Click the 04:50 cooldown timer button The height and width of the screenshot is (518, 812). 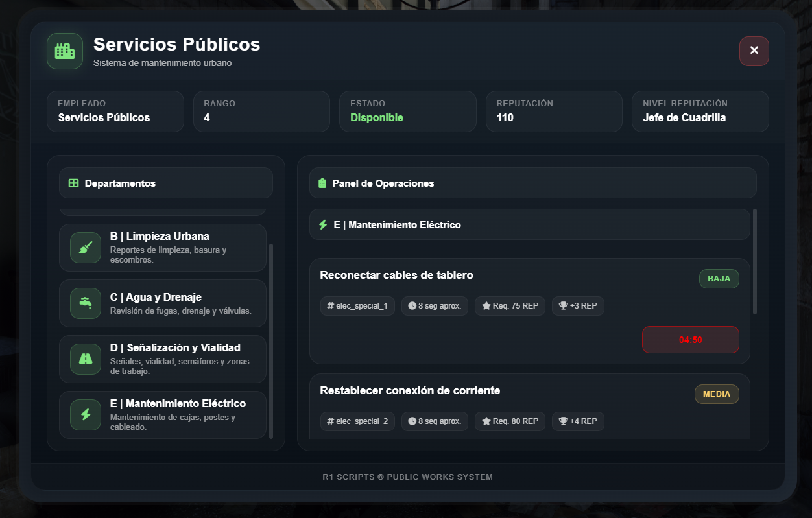click(691, 340)
